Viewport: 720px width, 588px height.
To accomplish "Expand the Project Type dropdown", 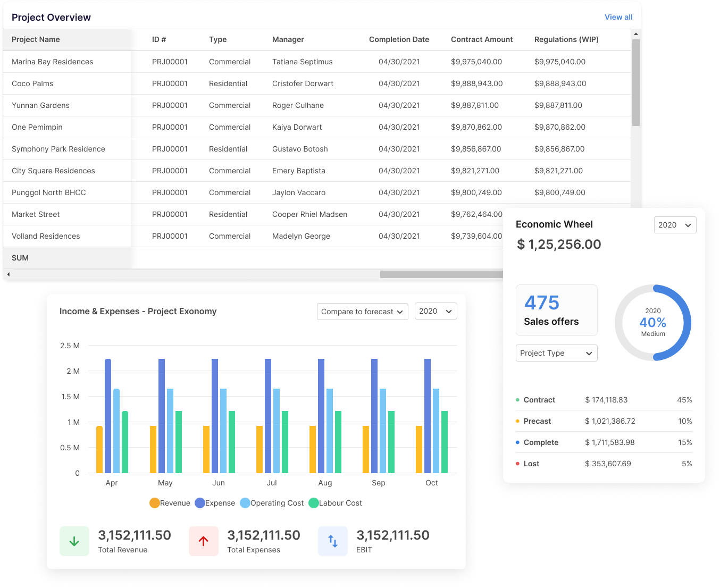I will pyautogui.click(x=556, y=353).
